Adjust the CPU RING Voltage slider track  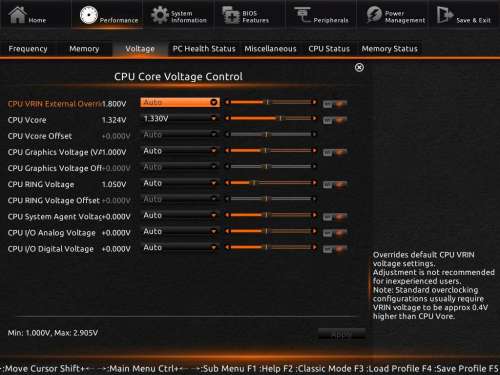(x=271, y=183)
